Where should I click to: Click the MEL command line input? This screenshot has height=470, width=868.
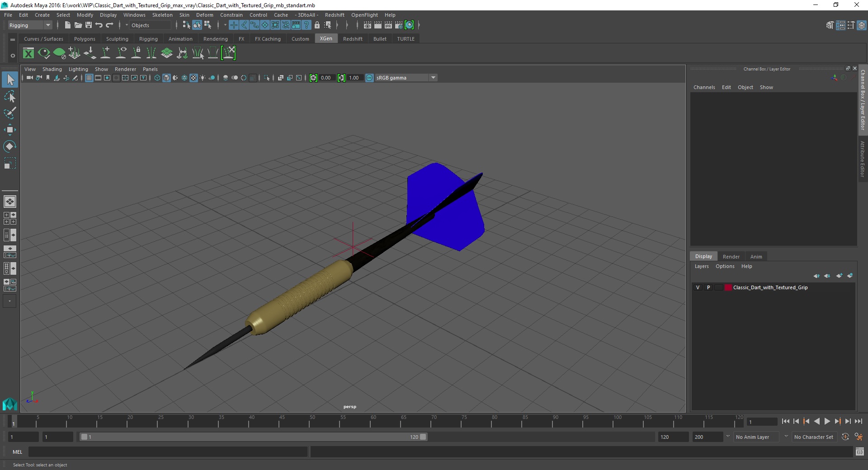(168, 451)
